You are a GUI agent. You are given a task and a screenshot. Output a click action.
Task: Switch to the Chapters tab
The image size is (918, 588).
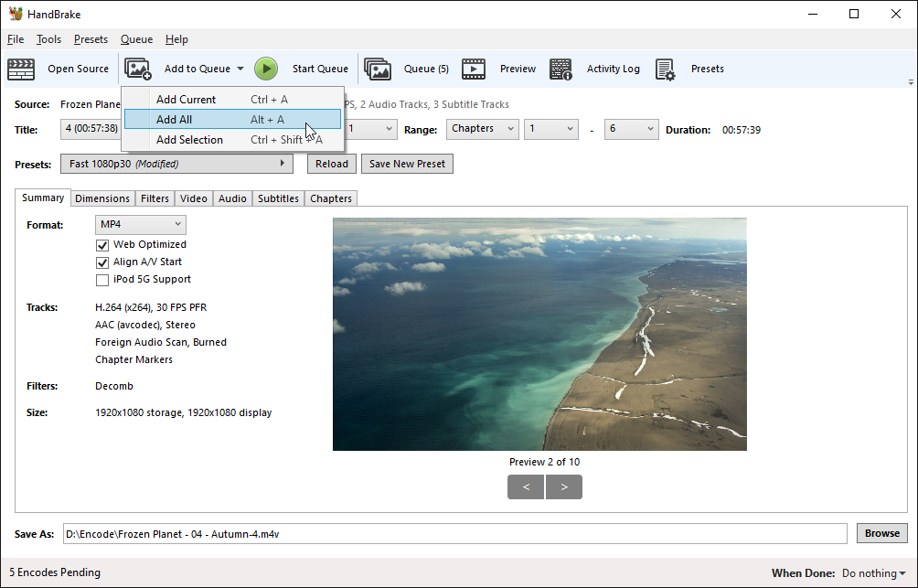(x=331, y=198)
